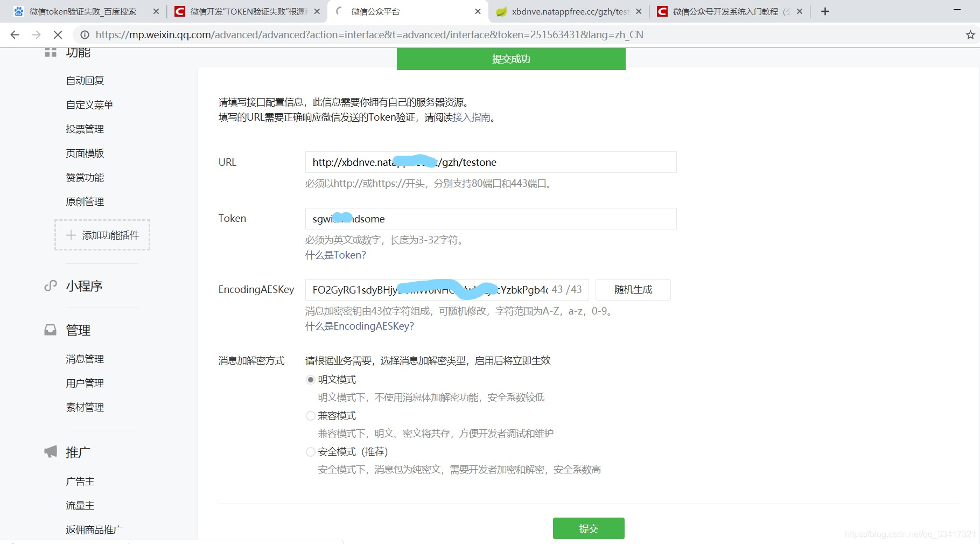
Task: Open 原创管理 in the sidebar
Action: pos(85,202)
